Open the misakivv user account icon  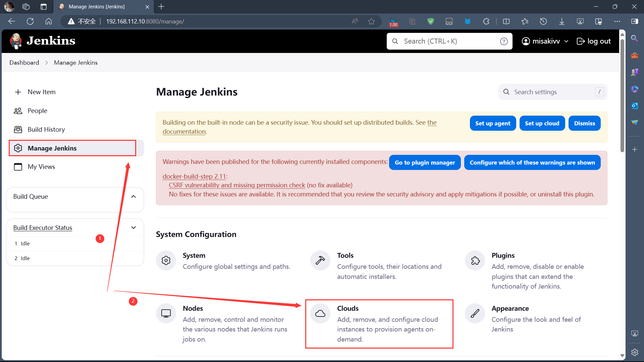pyautogui.click(x=526, y=41)
